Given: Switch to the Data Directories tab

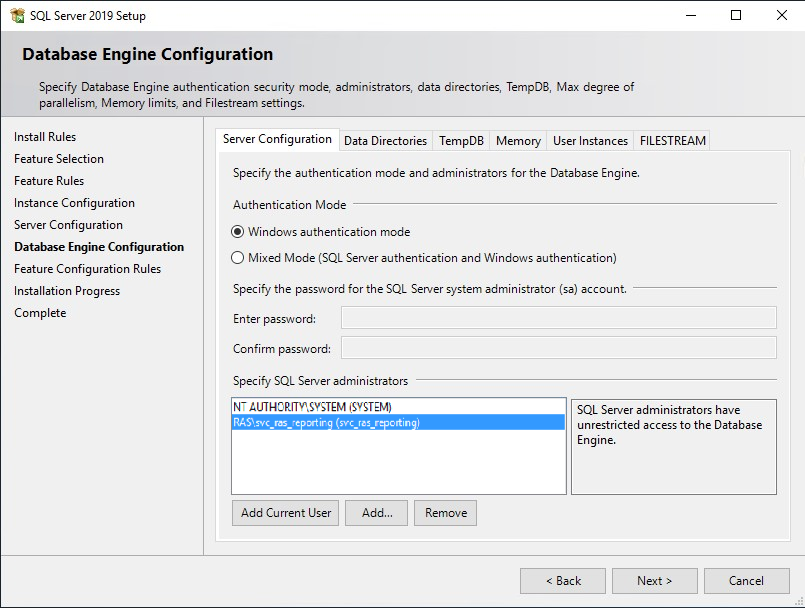Looking at the screenshot, I should 385,141.
